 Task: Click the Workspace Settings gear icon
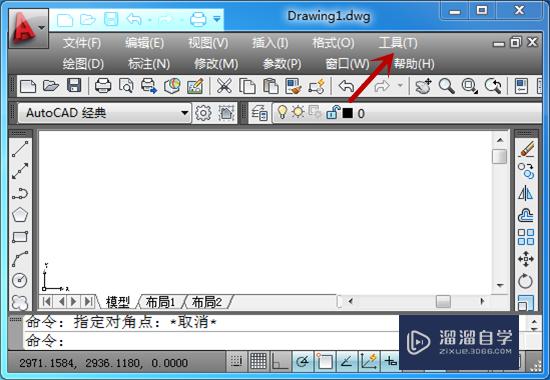(203, 113)
